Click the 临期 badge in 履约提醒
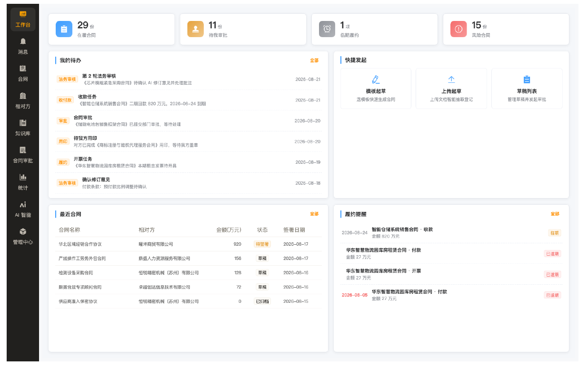The height and width of the screenshot is (369, 588). tap(554, 233)
